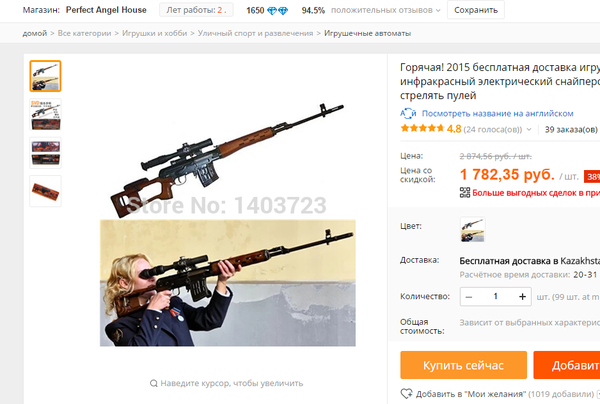The width and height of the screenshot is (600, 404).
Task: Click the blue diamond seller rating icons
Action: [277, 11]
